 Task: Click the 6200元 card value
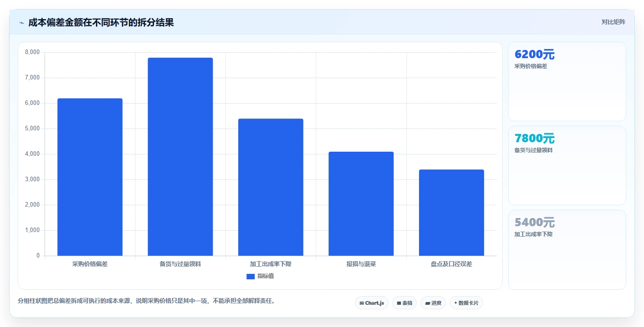[x=534, y=54]
